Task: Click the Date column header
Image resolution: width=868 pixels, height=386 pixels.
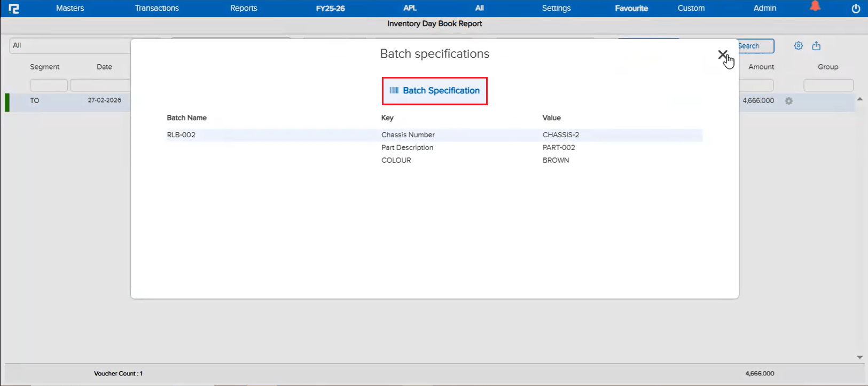Action: pyautogui.click(x=104, y=67)
